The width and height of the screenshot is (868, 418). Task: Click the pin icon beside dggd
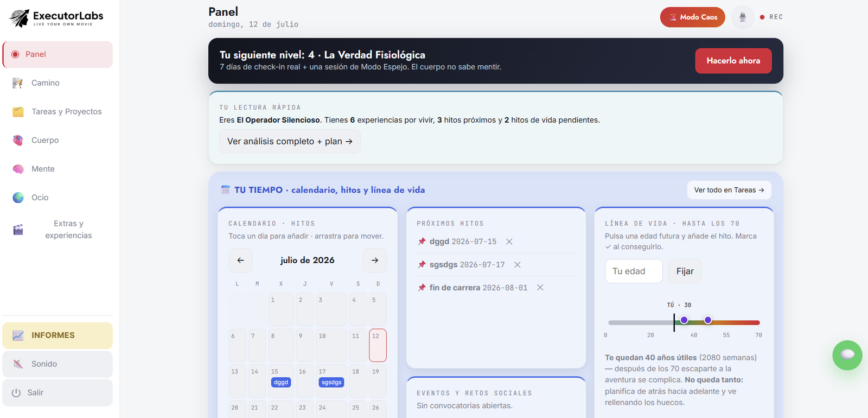(422, 242)
